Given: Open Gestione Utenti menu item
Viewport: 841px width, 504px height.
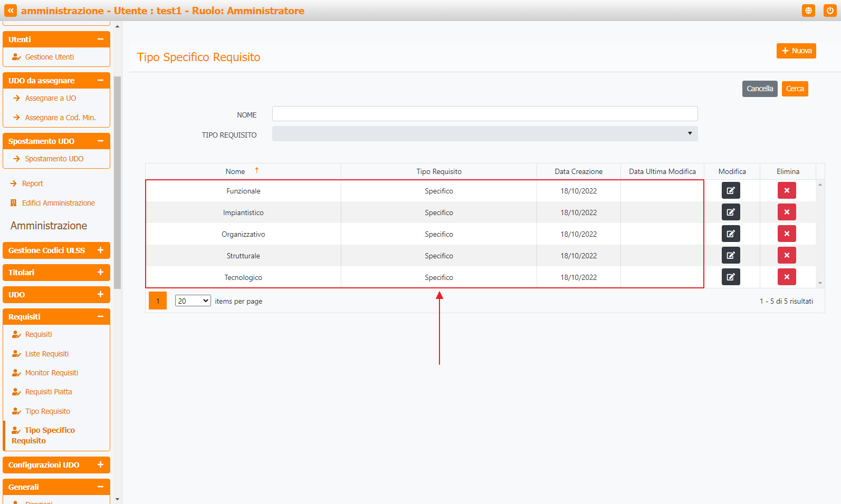Looking at the screenshot, I should (x=50, y=57).
